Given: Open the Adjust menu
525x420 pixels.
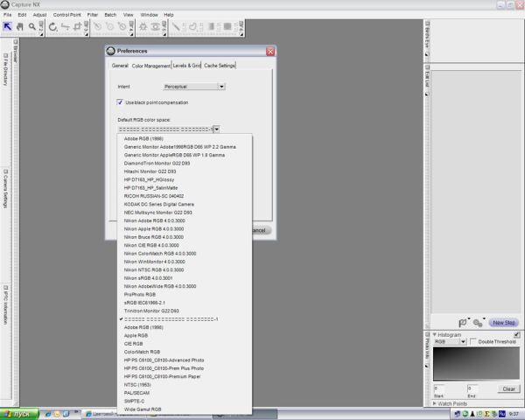Looking at the screenshot, I should 39,15.
